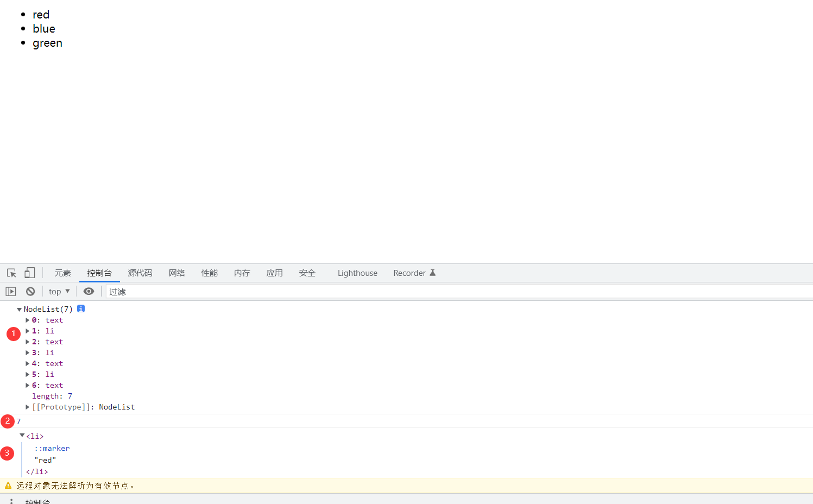Open the 网络 panel tab
This screenshot has width=813, height=504.
click(x=177, y=273)
